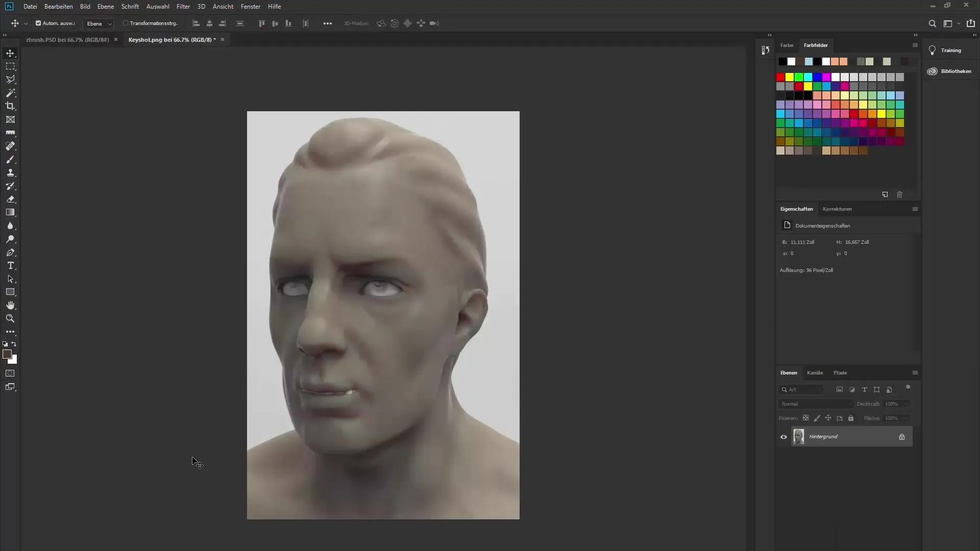Toggle Quick Mask mode
This screenshot has width=980, height=551.
click(x=10, y=373)
